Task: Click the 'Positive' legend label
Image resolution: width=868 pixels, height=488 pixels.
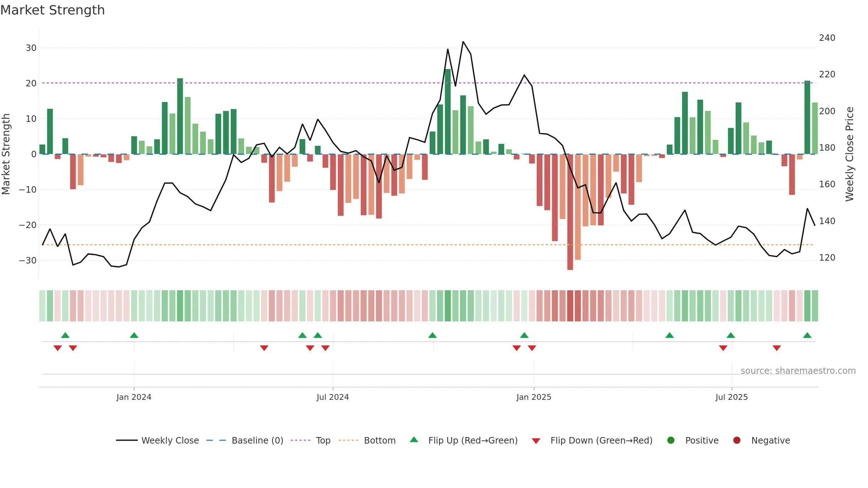Action: pos(702,440)
